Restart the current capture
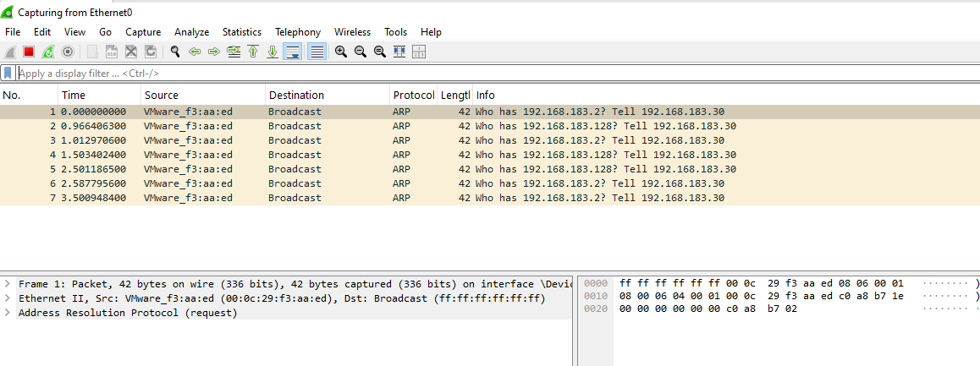Image resolution: width=980 pixels, height=366 pixels. (x=48, y=52)
